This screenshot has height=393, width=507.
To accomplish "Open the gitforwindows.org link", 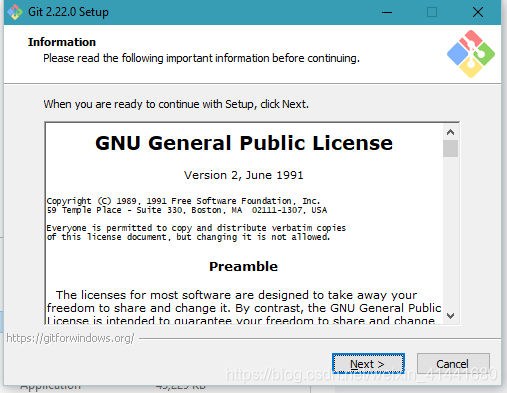I will pos(70,338).
